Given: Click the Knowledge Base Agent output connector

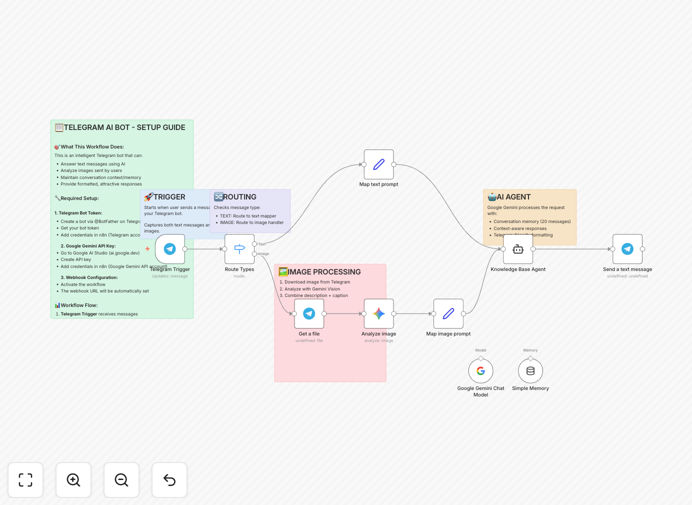Looking at the screenshot, I should point(533,249).
